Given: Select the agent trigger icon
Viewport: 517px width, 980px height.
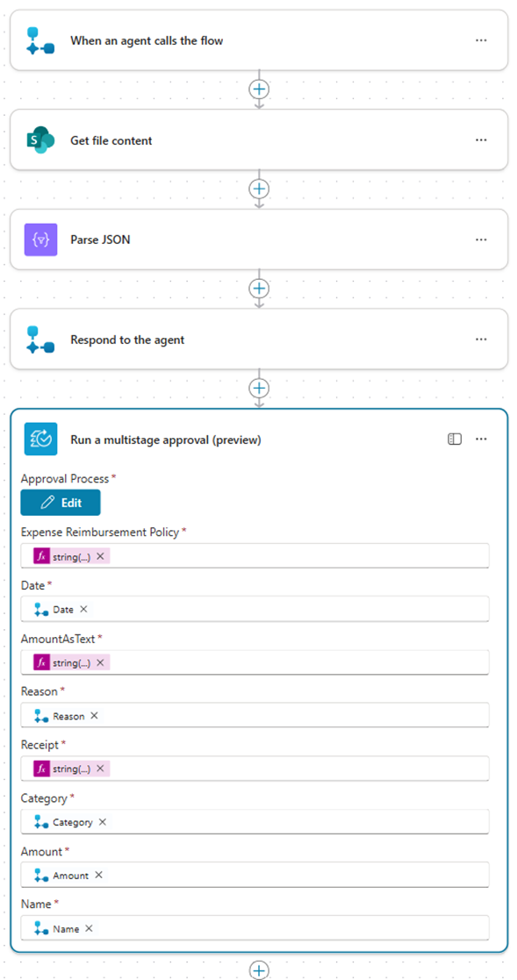Looking at the screenshot, I should point(39,39).
